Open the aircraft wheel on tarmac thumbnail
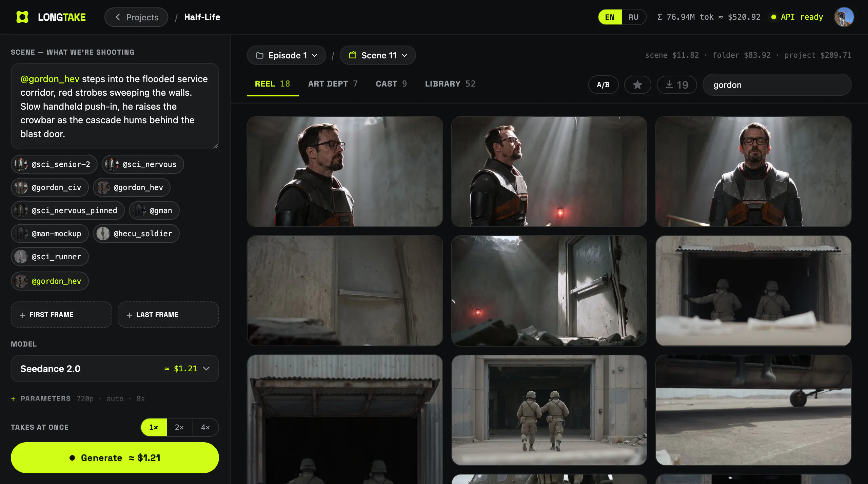Image resolution: width=868 pixels, height=484 pixels. 753,410
